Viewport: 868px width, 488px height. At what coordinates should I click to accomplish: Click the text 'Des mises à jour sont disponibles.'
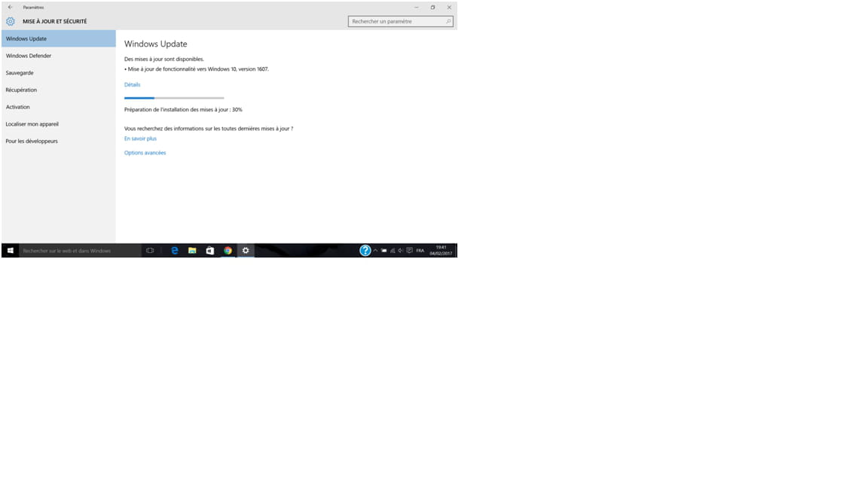pyautogui.click(x=164, y=59)
